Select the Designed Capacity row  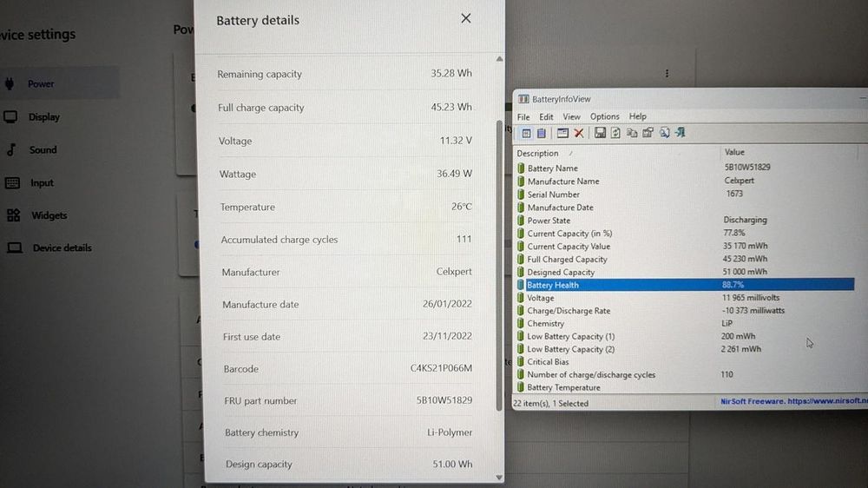686,272
